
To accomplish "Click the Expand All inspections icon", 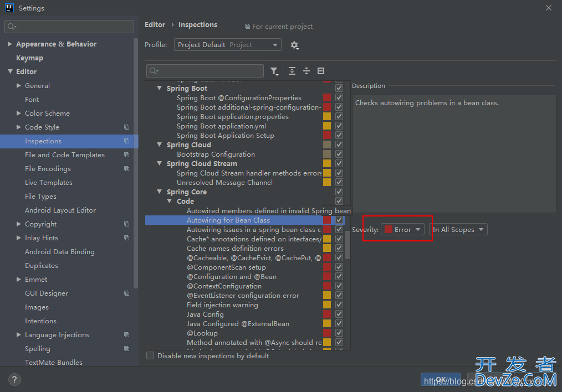I will [x=292, y=71].
